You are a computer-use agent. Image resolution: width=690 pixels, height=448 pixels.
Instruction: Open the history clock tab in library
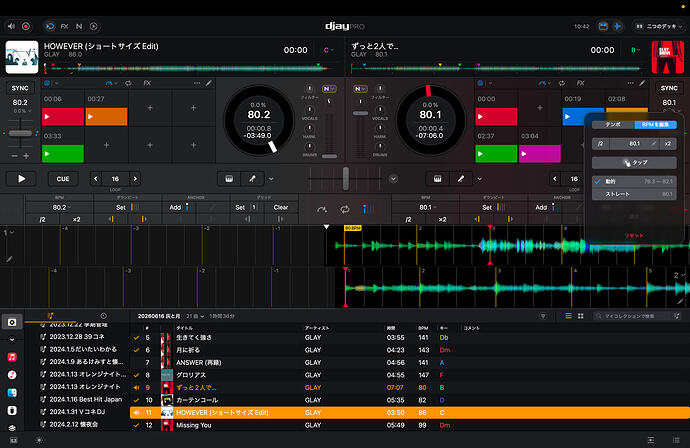[x=103, y=316]
